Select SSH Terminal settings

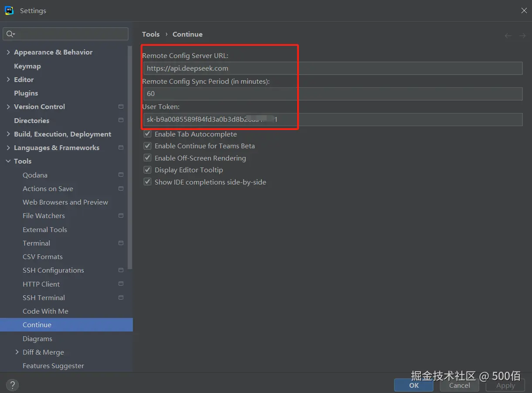(x=44, y=297)
